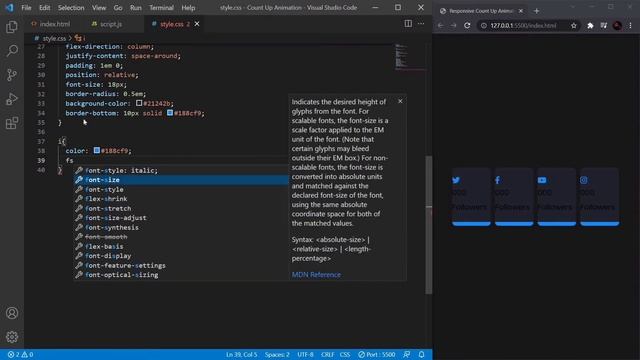The width and height of the screenshot is (640, 360).
Task: Click the #188cf9 swatch on border-bottom line
Action: point(170,113)
